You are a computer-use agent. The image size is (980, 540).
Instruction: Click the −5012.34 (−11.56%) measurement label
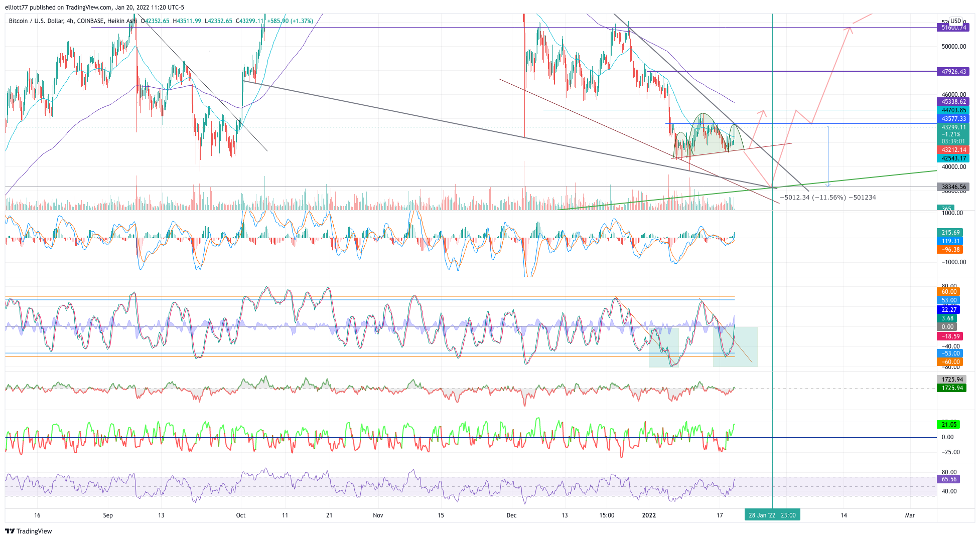[828, 198]
